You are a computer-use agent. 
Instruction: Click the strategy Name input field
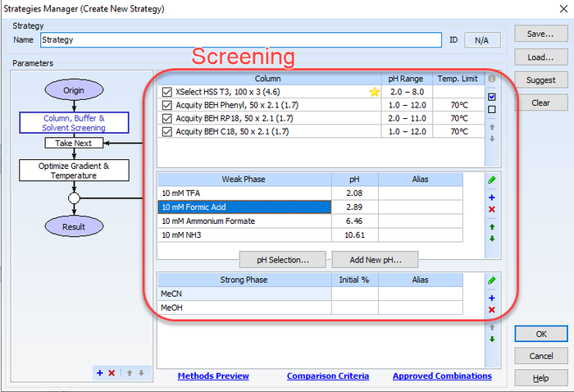[241, 40]
